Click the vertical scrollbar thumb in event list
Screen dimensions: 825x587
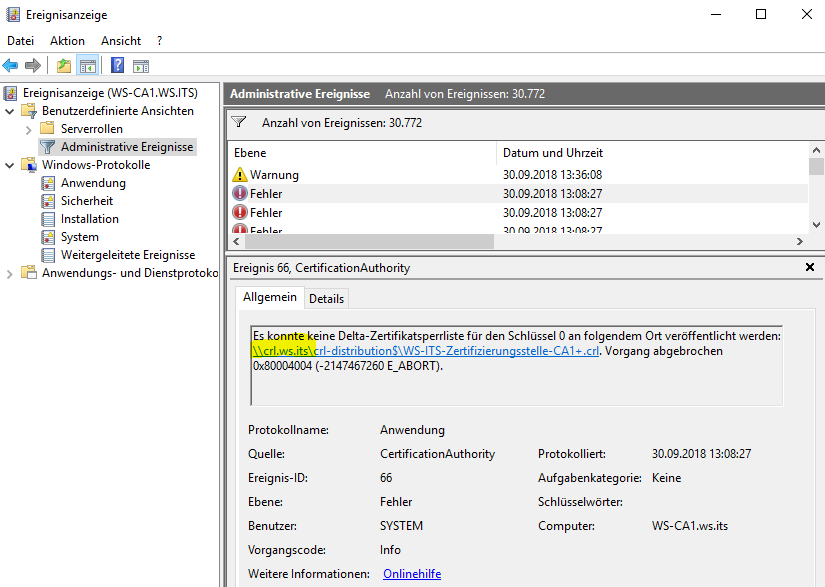click(816, 166)
